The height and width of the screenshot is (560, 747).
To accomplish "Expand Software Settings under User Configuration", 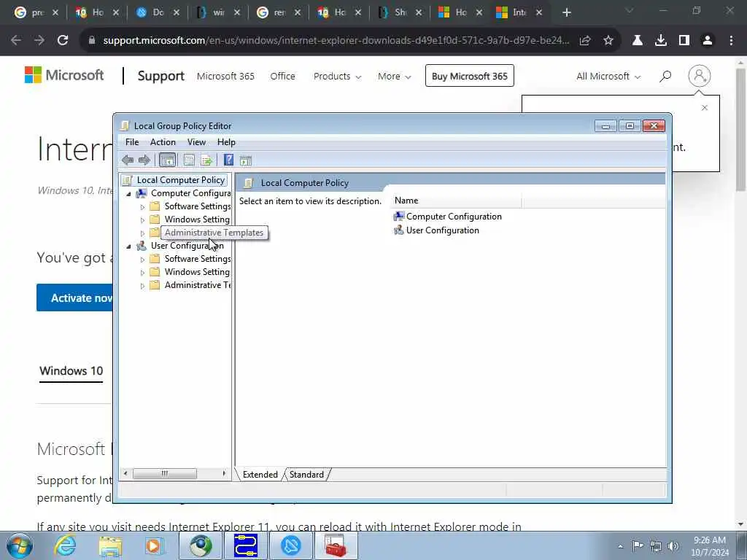I will point(142,260).
